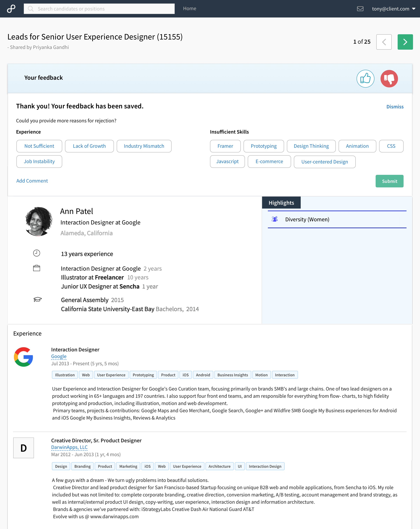Open tony@client.com account dropdown

click(393, 9)
